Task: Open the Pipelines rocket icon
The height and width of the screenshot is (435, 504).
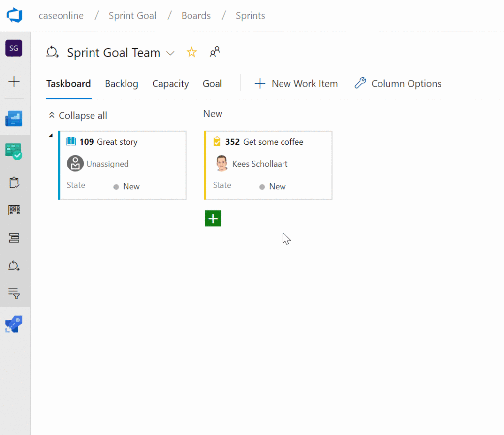Action: (x=14, y=324)
